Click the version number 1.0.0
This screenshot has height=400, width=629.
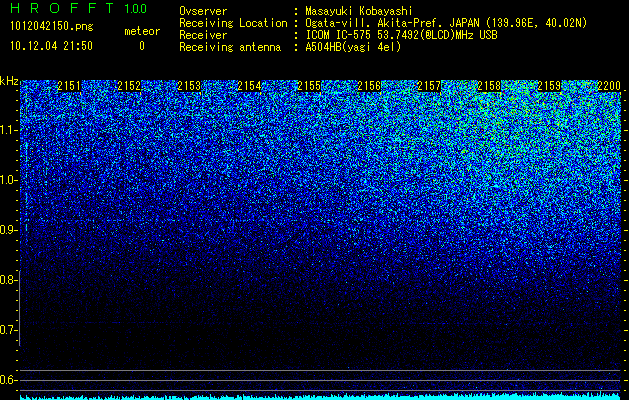click(136, 8)
